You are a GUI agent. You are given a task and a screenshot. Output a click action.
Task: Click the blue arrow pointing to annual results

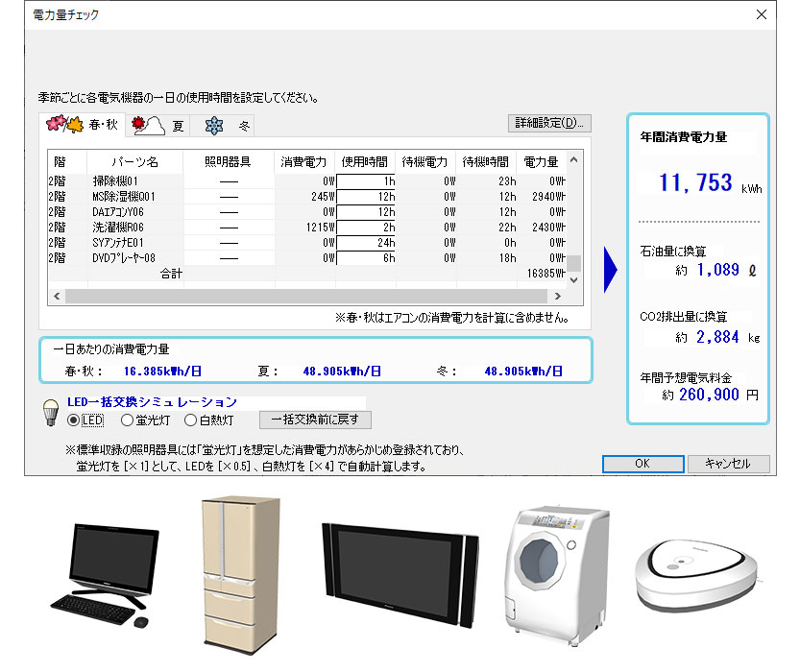click(609, 273)
